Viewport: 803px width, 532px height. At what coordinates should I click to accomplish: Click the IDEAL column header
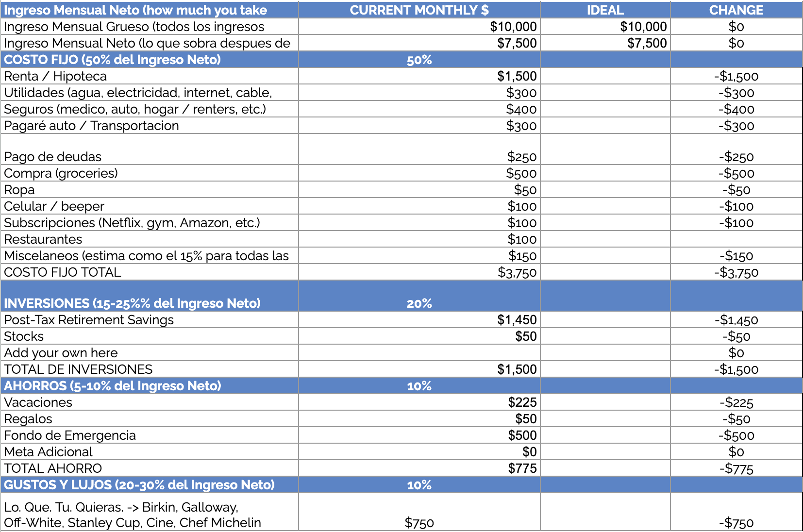coord(605,10)
